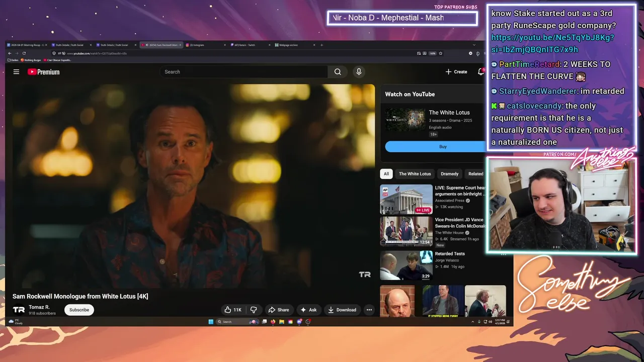Image resolution: width=644 pixels, height=362 pixels.
Task: Open the Create upload menu
Action: pos(456,72)
